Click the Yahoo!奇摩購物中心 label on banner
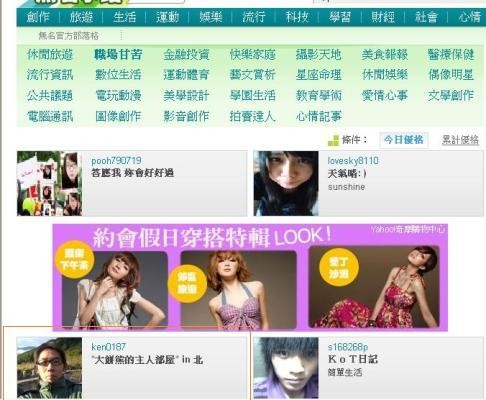The height and width of the screenshot is (400, 486). 408,229
